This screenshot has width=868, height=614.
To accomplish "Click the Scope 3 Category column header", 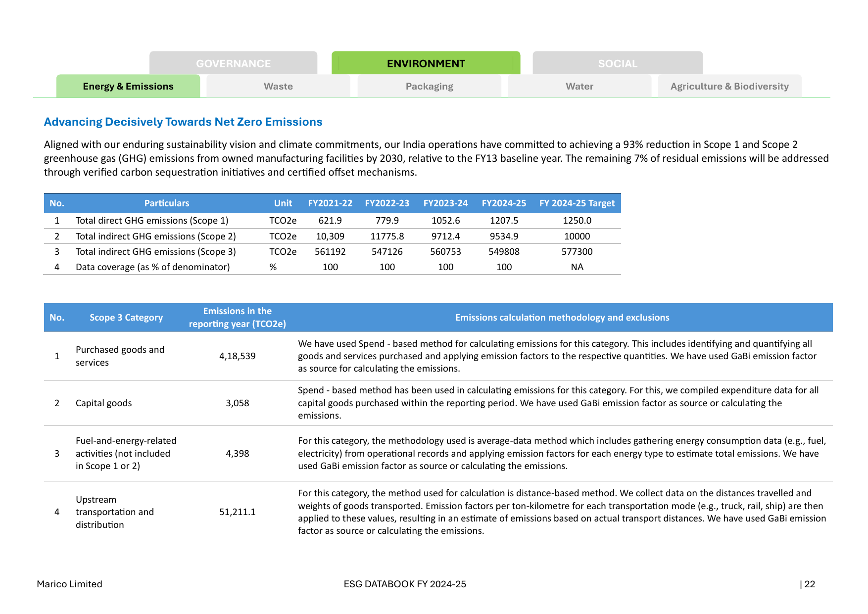I will click(x=126, y=318).
